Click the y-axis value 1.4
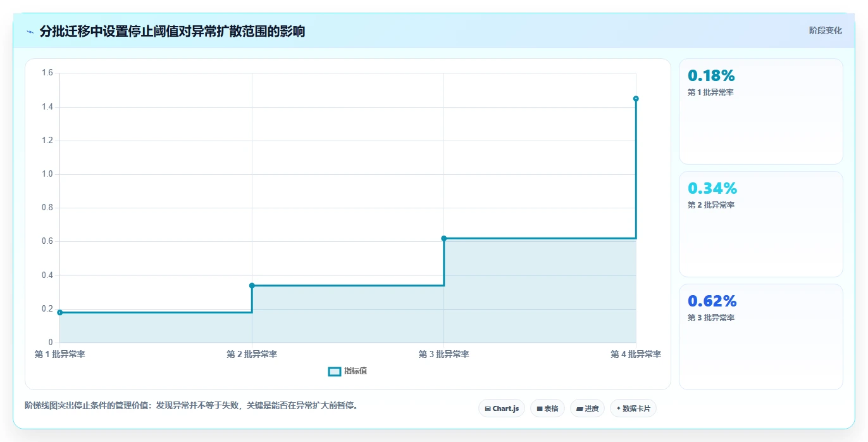 point(47,107)
